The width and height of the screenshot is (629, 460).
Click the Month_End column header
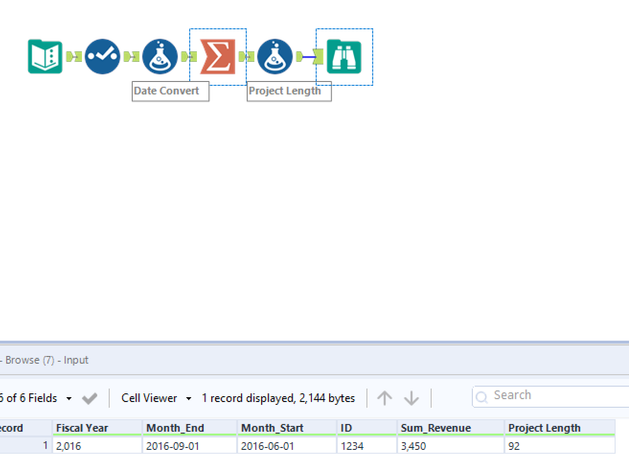tap(189, 428)
